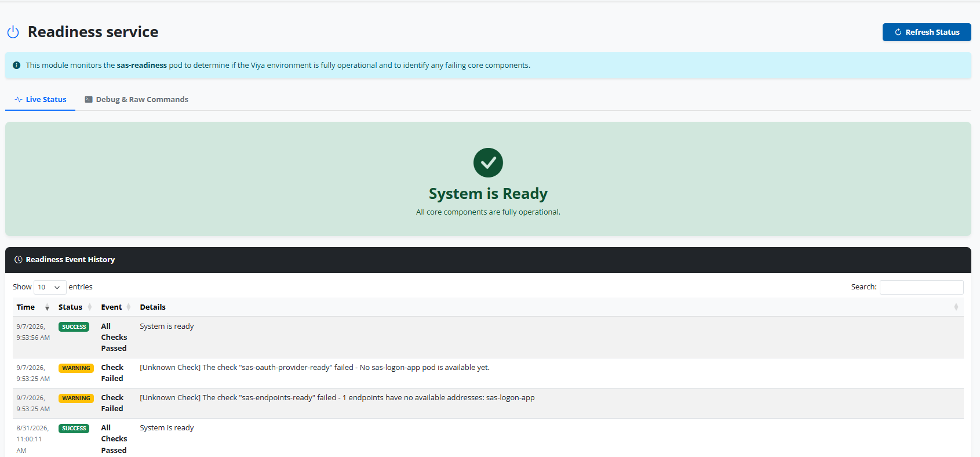Click the sas-oauth-provider-ready failure details text

pyautogui.click(x=315, y=368)
